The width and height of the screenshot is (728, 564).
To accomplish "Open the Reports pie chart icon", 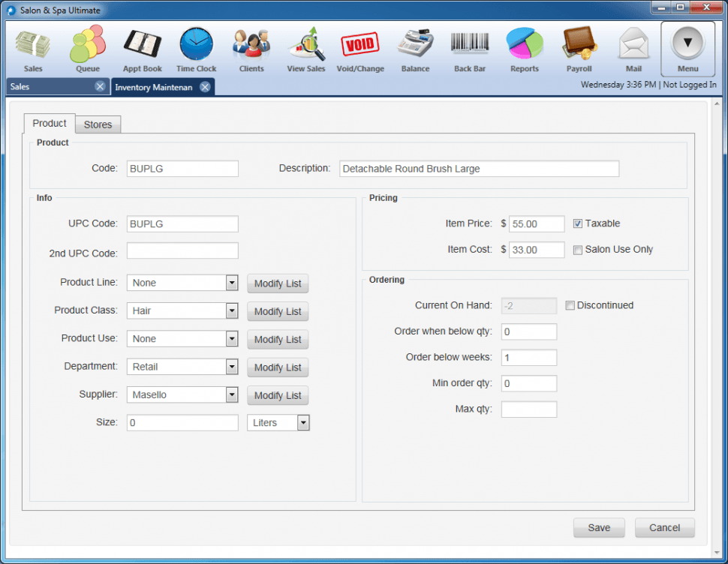I will click(x=524, y=46).
